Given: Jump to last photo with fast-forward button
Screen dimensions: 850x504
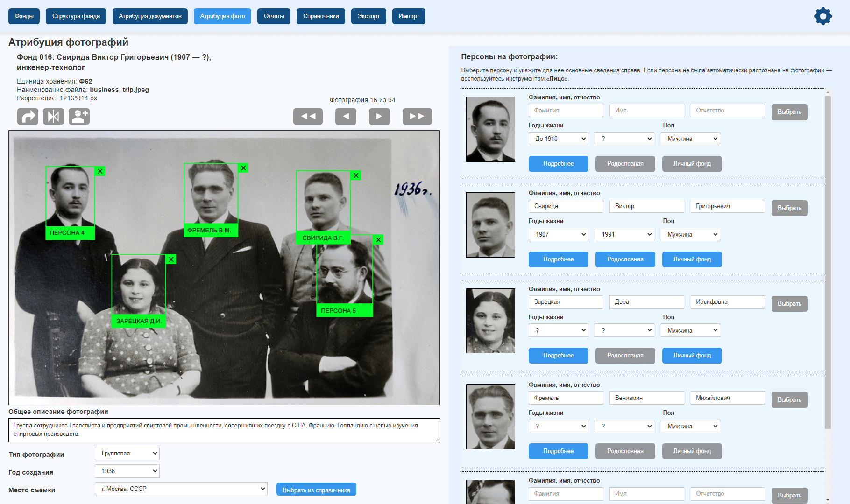Looking at the screenshot, I should (x=417, y=116).
